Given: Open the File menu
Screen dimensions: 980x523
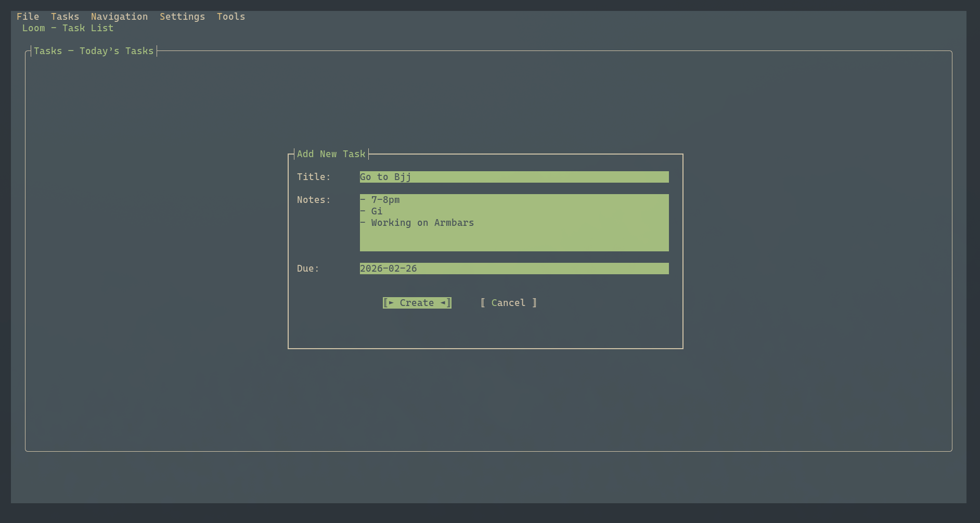Looking at the screenshot, I should click(28, 16).
